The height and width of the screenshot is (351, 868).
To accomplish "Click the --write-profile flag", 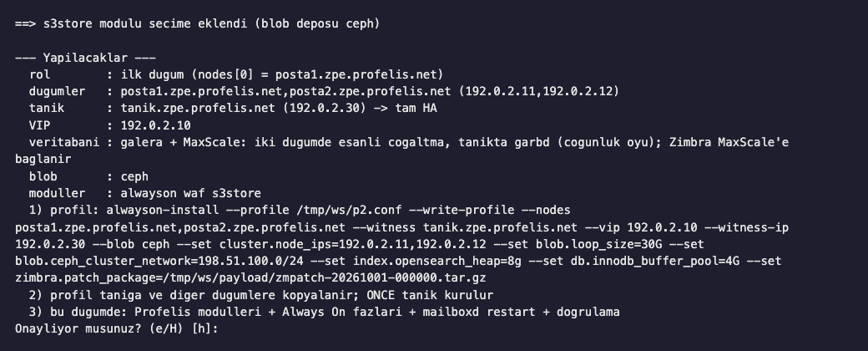I will click(458, 210).
